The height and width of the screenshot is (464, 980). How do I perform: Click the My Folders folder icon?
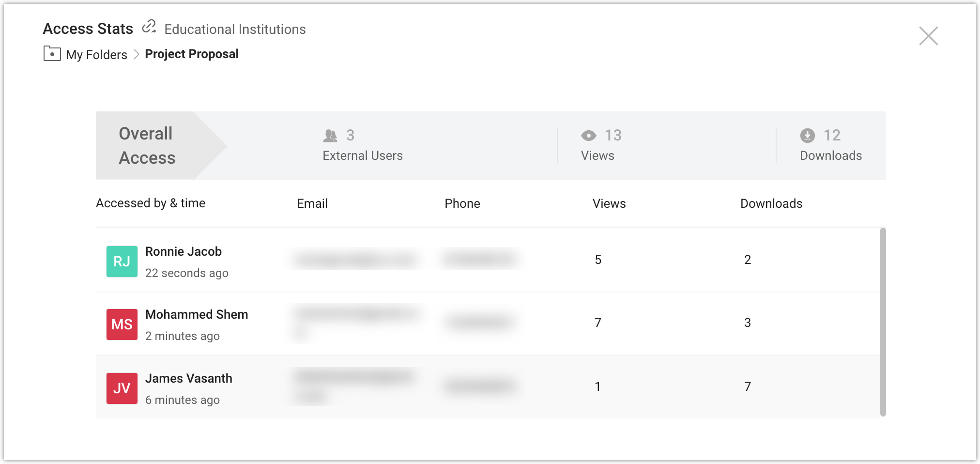(52, 54)
